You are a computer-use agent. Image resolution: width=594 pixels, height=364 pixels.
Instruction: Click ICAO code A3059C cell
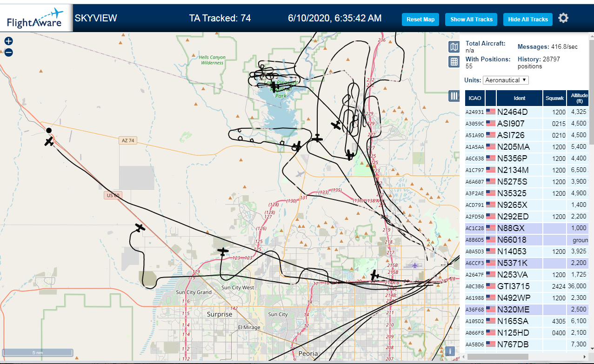[475, 124]
